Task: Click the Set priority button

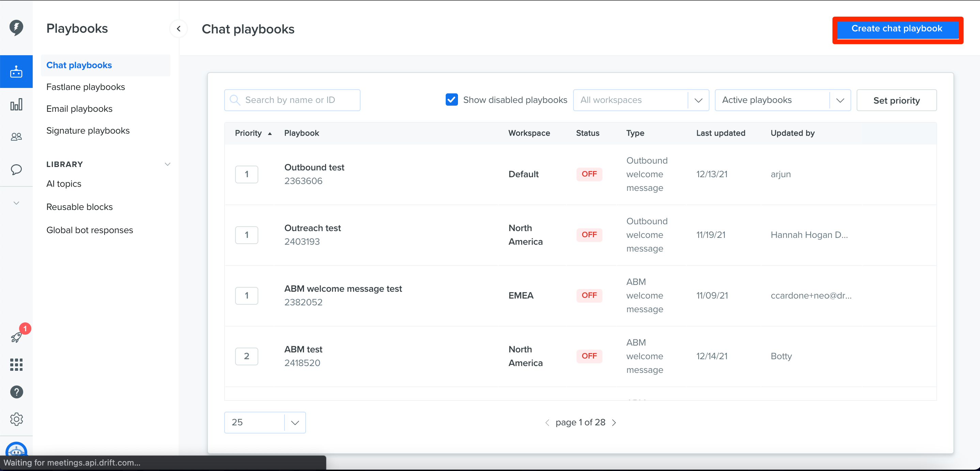Action: click(x=896, y=101)
